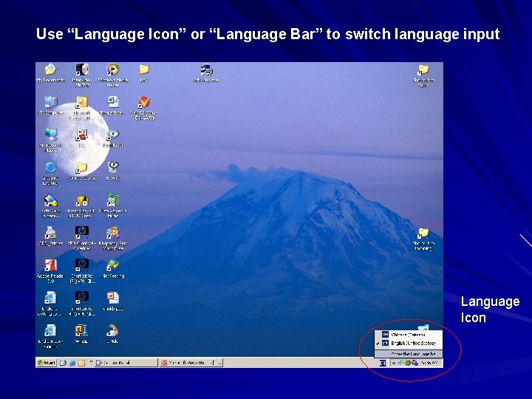Screen dimensions: 532x399
Task: Switch to Control Panel taskbar button
Action: (x=126, y=363)
